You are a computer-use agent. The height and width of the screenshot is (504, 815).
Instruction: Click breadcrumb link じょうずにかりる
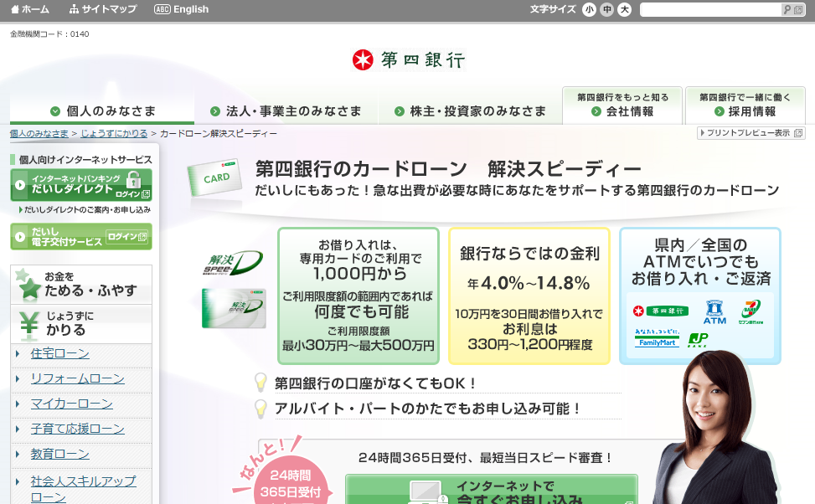pyautogui.click(x=114, y=133)
